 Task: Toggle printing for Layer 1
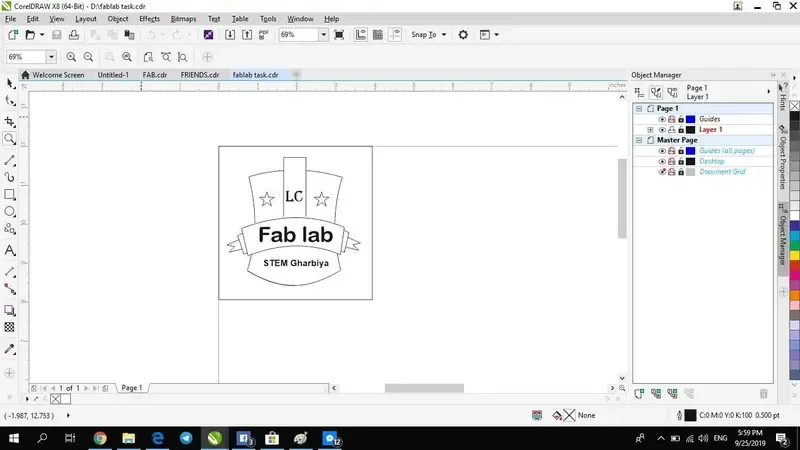point(672,130)
